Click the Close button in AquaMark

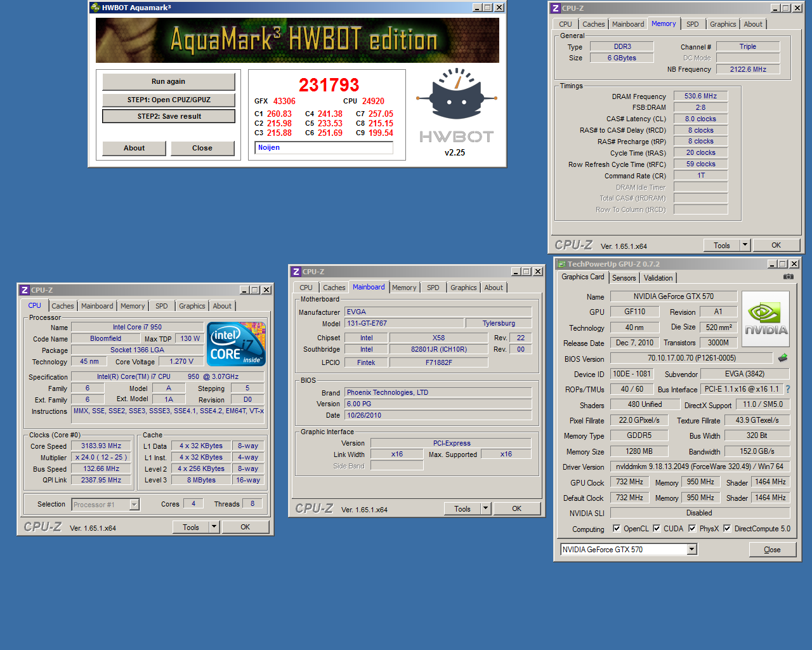point(202,148)
